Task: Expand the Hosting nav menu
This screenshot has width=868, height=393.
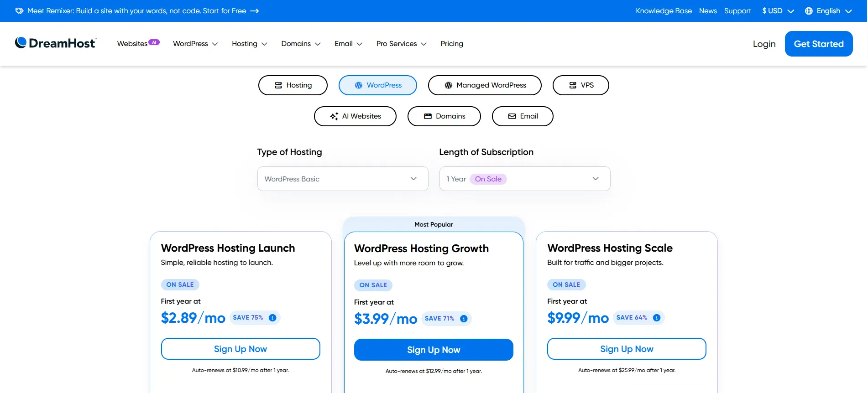Action: tap(249, 44)
